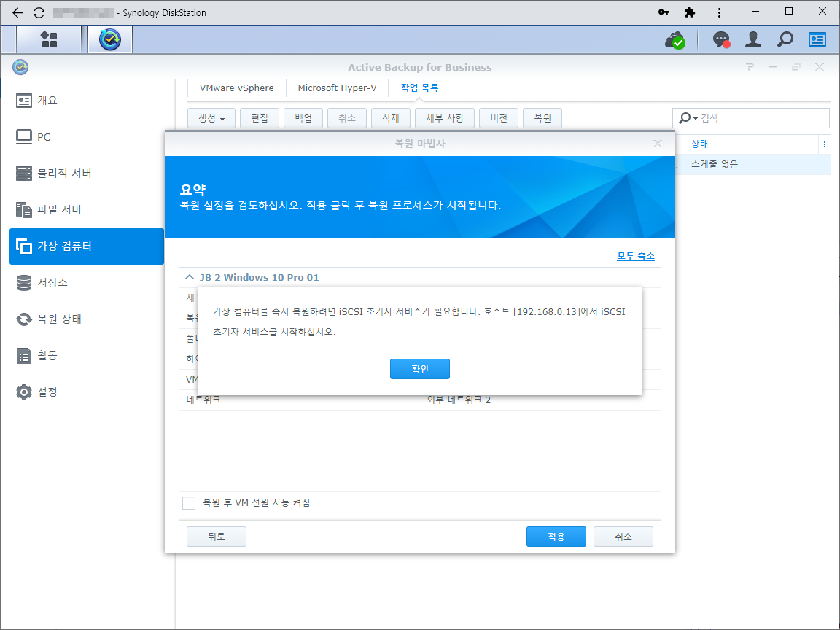Open the browser three-dot menu
This screenshot has height=630, width=840.
coord(719,12)
